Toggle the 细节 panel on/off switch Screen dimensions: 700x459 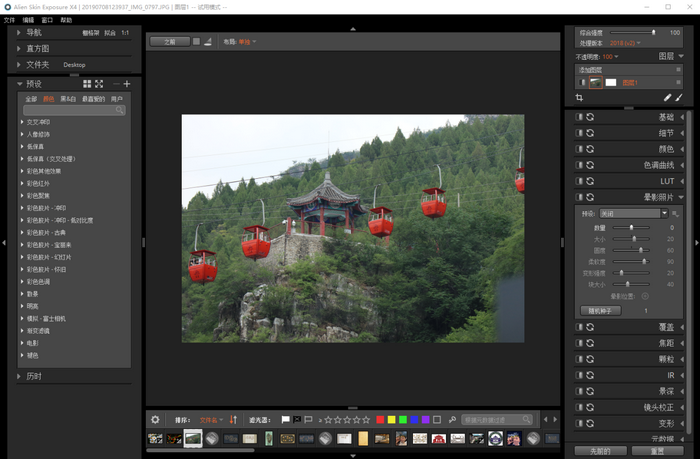point(579,133)
